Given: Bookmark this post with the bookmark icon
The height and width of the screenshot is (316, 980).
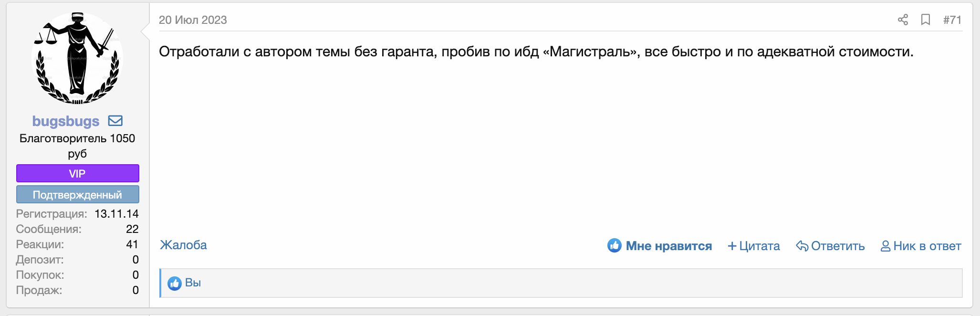Looking at the screenshot, I should tap(926, 20).
